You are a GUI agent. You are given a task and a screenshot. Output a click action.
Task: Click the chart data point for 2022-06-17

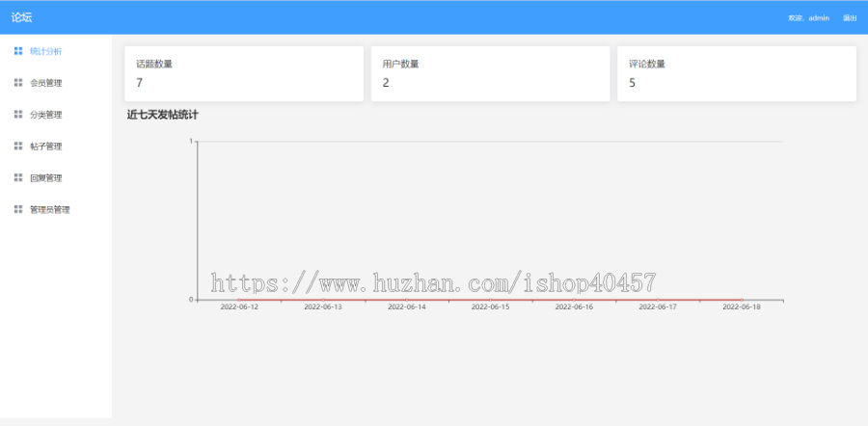(x=658, y=300)
